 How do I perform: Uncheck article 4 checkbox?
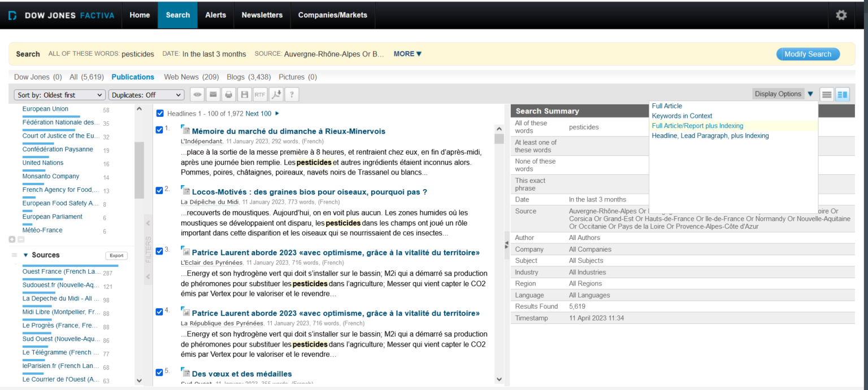[x=159, y=312]
